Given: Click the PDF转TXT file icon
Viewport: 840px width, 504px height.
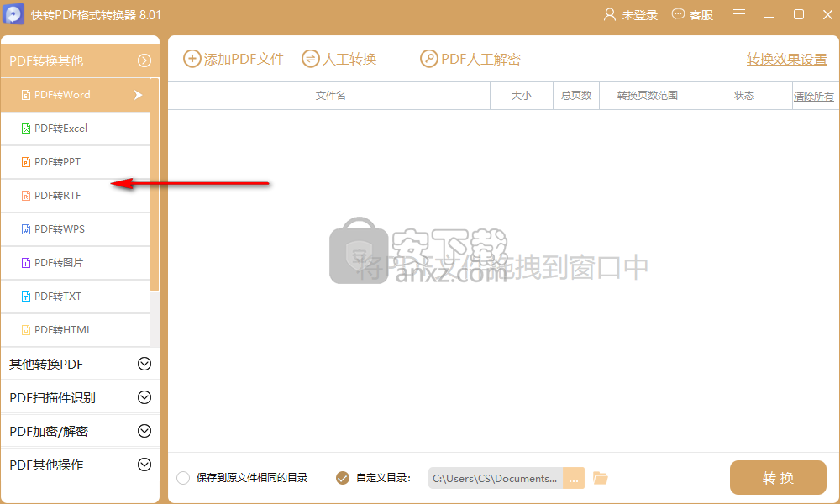Looking at the screenshot, I should [26, 297].
